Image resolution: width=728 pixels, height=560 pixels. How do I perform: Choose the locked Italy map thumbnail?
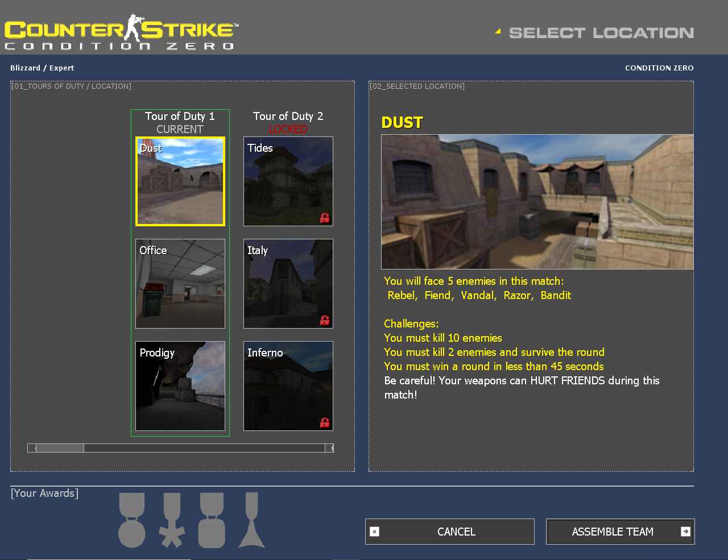coord(288,284)
